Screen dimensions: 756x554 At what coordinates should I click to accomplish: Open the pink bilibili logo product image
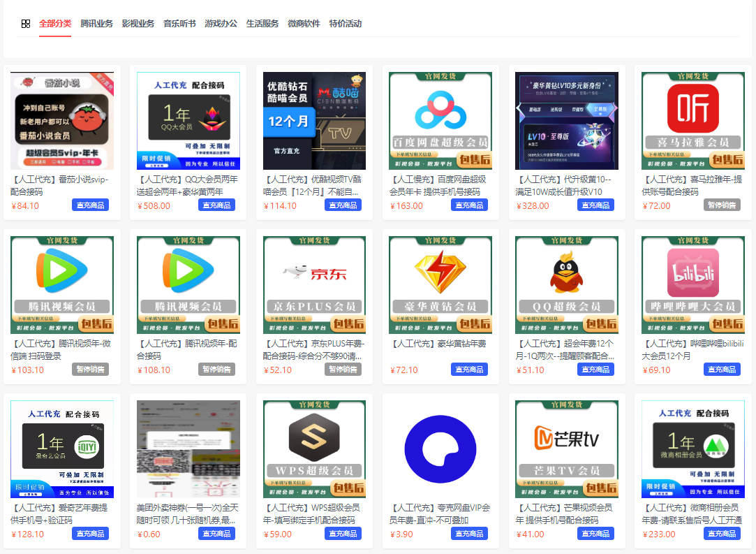point(693,284)
